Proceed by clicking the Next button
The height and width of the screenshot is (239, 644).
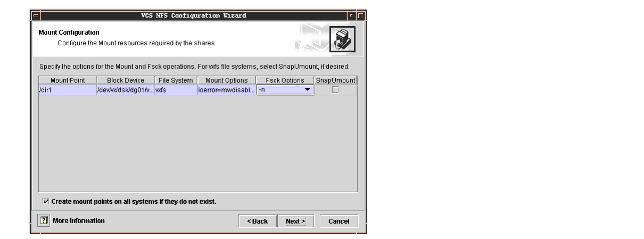(295, 221)
